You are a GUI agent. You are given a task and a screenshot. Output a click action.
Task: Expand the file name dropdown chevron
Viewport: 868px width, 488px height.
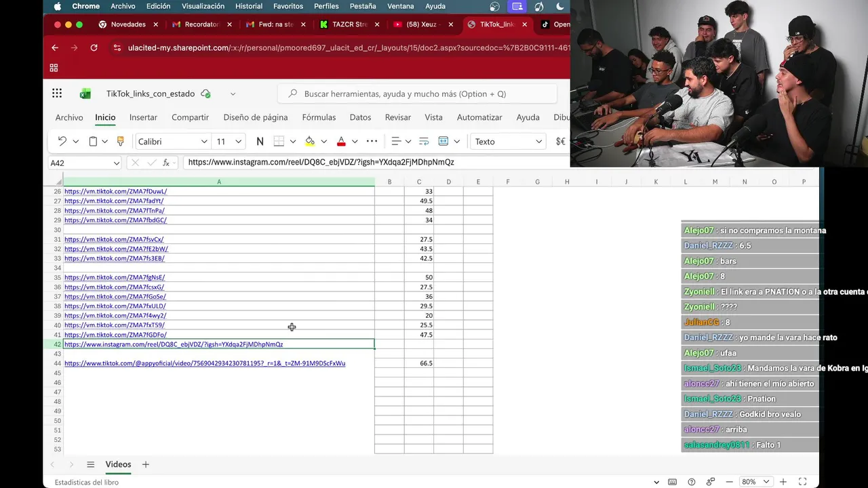[x=233, y=94]
